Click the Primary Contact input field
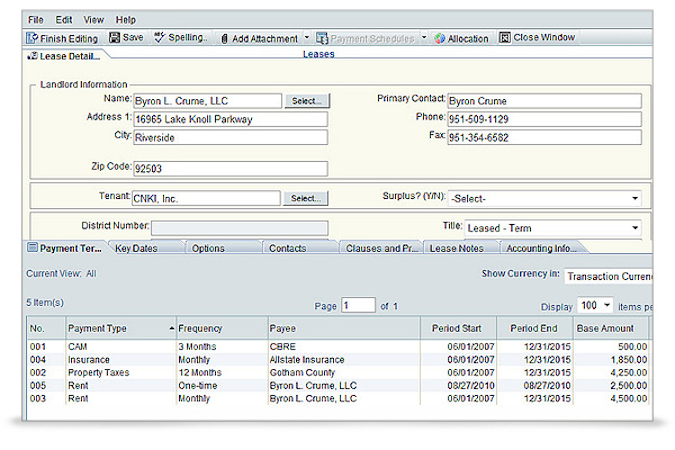 coord(545,101)
